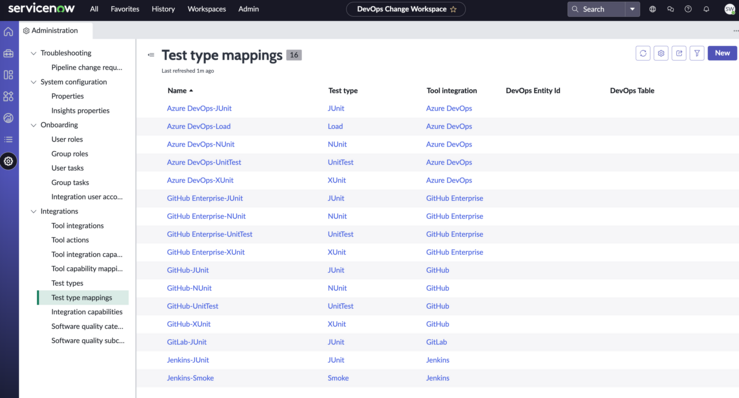This screenshot has height=398, width=739.
Task: Open the History menu
Action: click(x=163, y=9)
